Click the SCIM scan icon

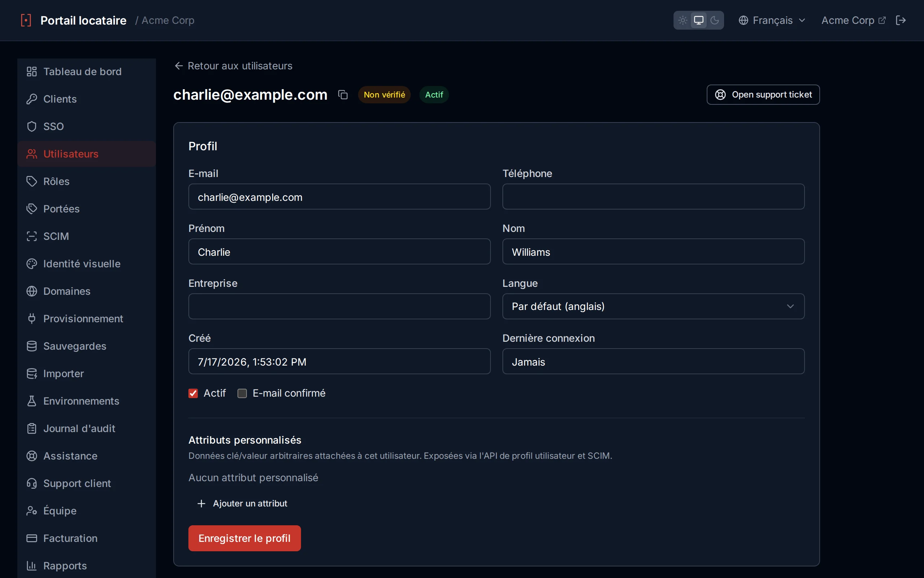pos(32,236)
